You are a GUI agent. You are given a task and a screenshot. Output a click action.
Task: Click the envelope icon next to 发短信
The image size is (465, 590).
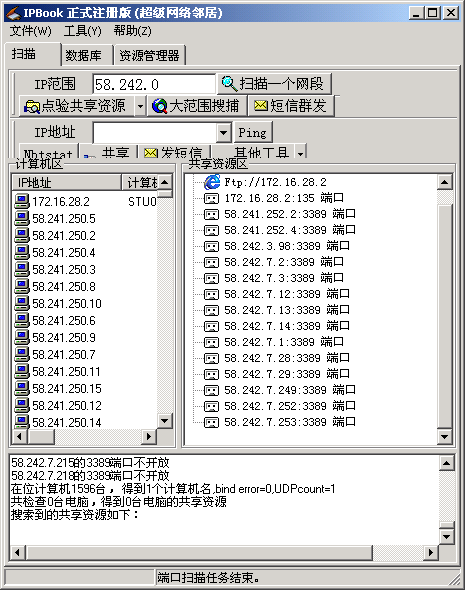(x=150, y=152)
